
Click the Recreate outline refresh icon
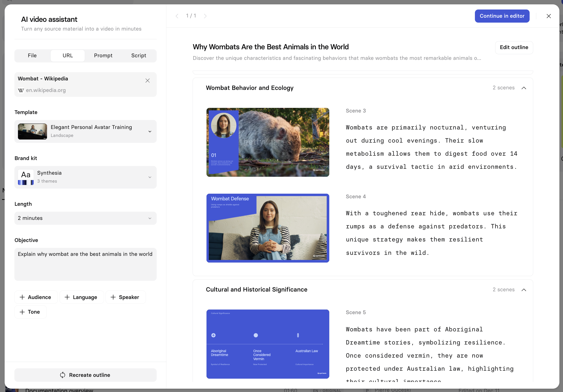[63, 375]
